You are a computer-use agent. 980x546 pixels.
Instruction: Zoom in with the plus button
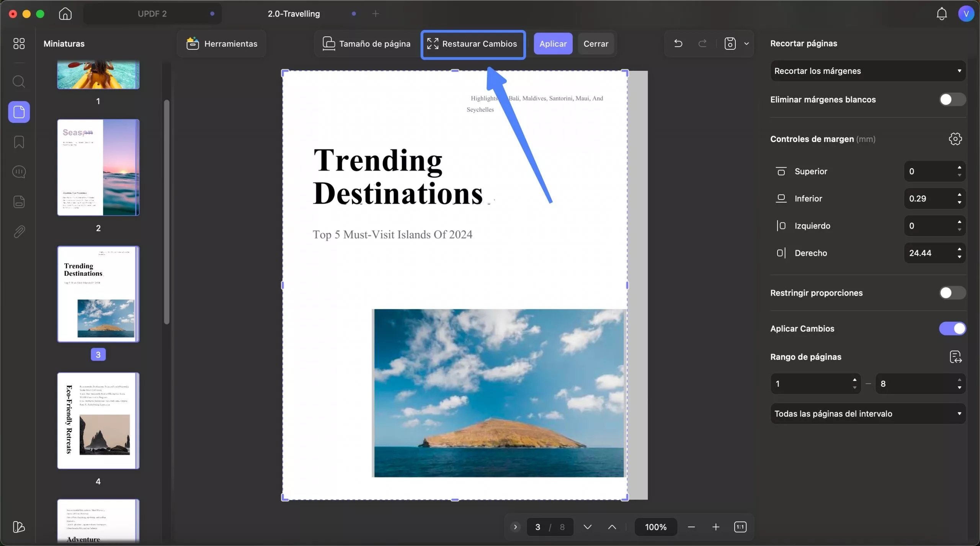point(715,527)
